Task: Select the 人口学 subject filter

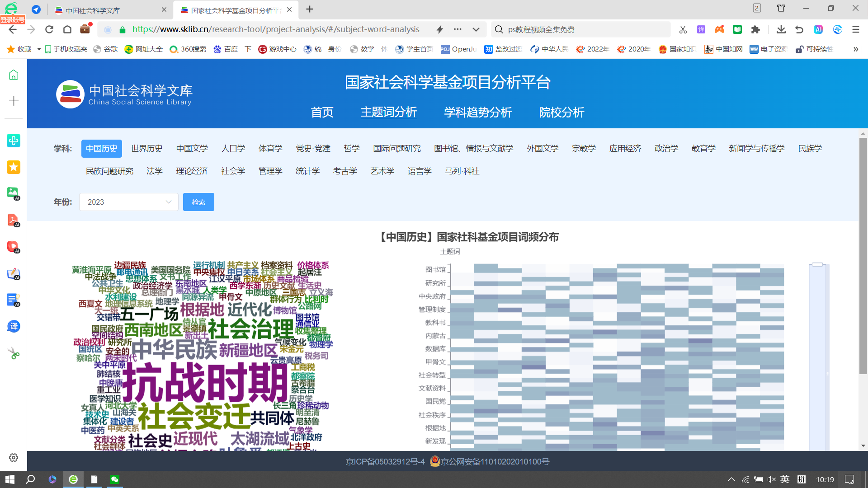Action: [x=233, y=149]
